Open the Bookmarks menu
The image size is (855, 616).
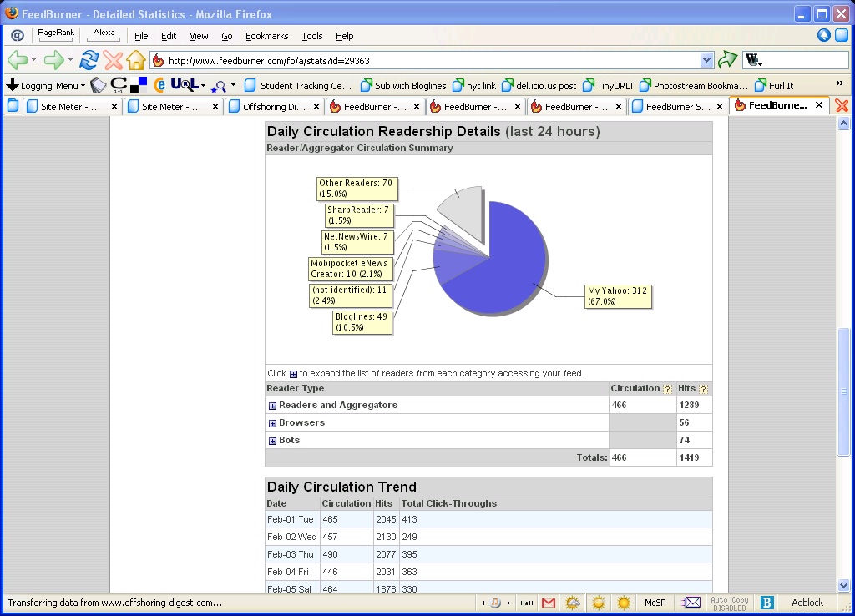266,36
